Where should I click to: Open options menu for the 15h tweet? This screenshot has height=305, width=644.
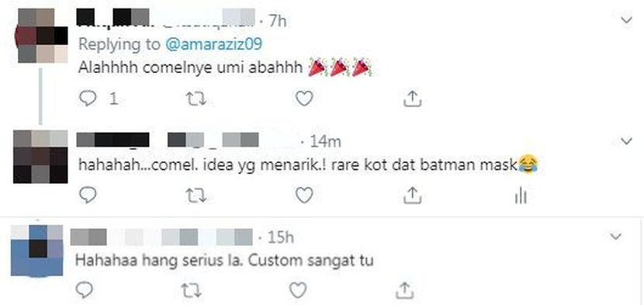click(615, 237)
